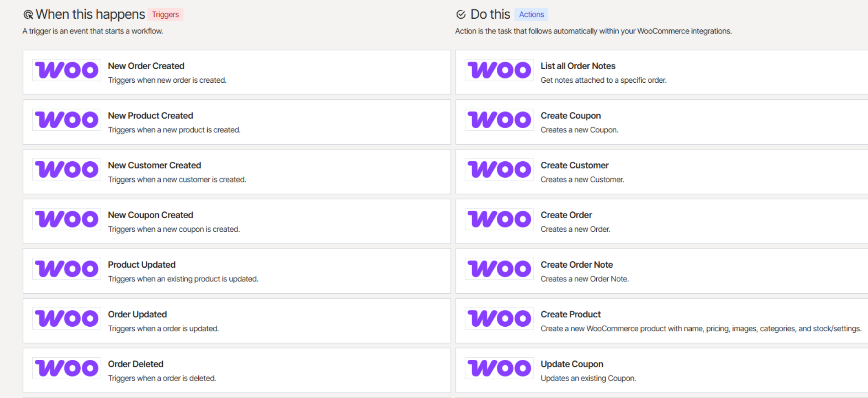Open the Create Product action title

pyautogui.click(x=570, y=314)
